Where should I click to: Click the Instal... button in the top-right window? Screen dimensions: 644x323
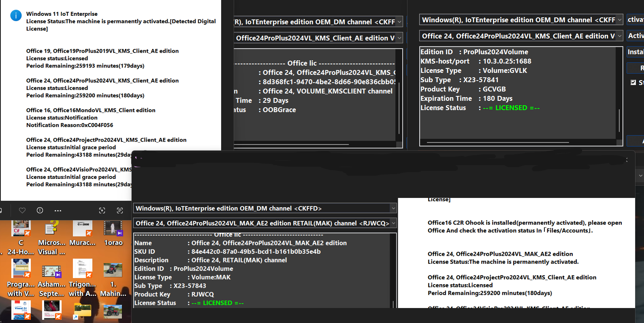[635, 52]
